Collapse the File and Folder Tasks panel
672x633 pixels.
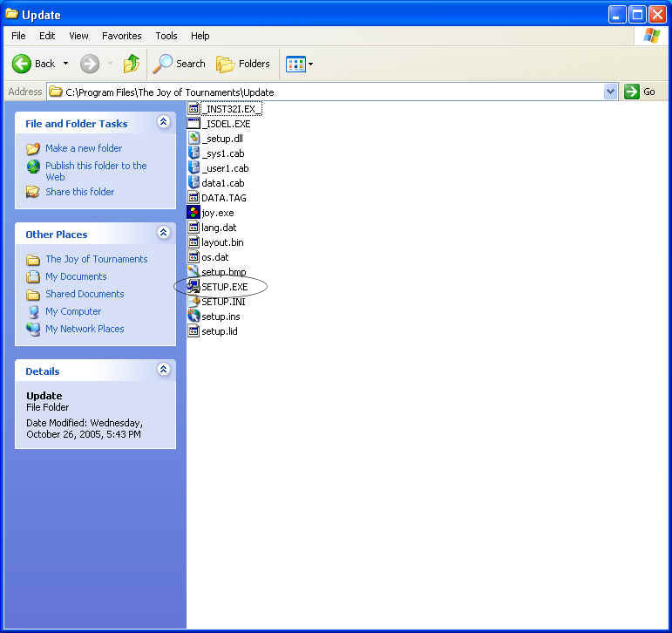pyautogui.click(x=163, y=123)
